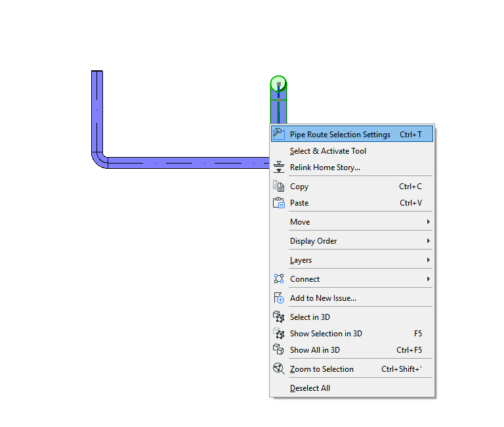Click the Show Selection in 3D icon

(279, 333)
